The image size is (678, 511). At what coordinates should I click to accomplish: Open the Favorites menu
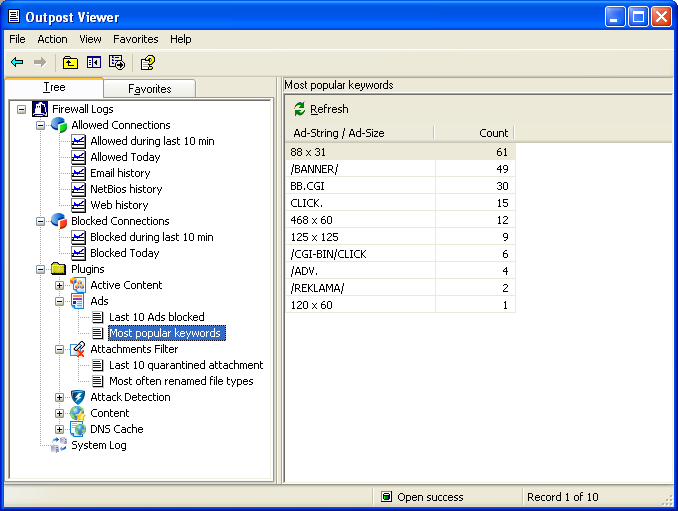[135, 39]
